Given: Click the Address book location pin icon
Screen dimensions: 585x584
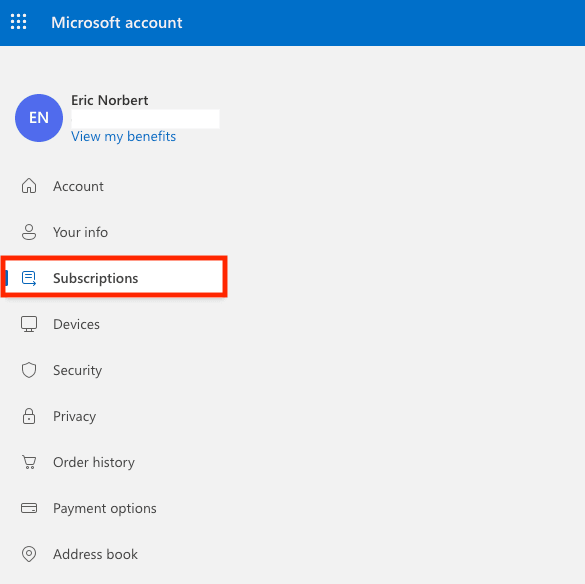Looking at the screenshot, I should click(29, 554).
